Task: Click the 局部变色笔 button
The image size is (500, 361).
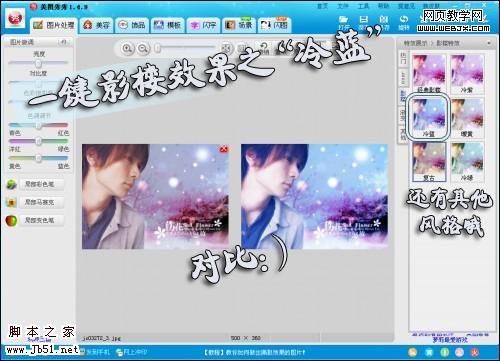Action: coord(41,220)
